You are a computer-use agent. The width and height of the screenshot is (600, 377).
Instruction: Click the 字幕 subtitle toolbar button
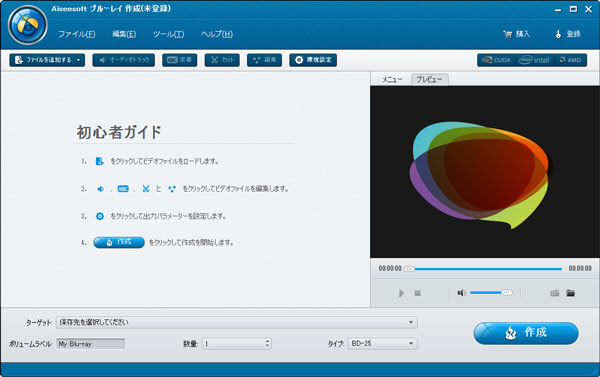tap(179, 60)
